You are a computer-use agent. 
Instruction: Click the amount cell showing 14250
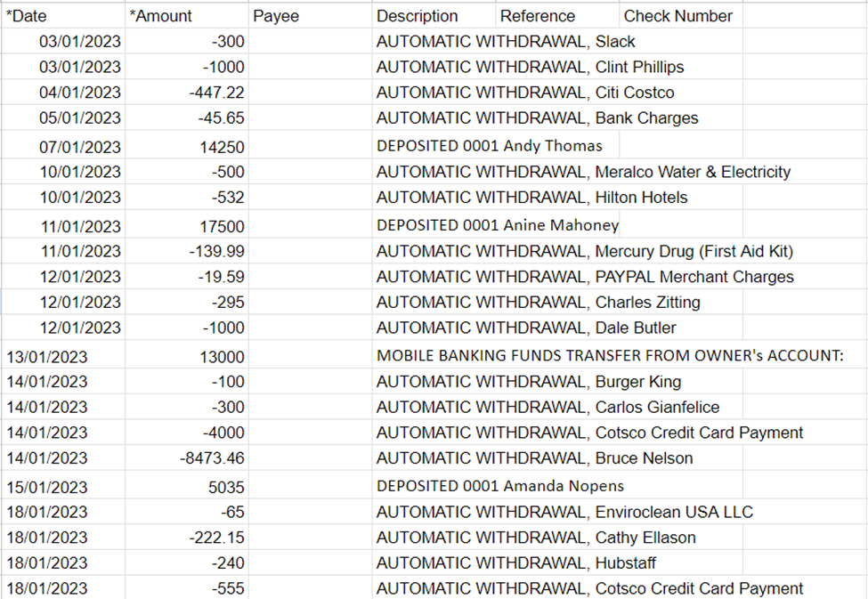point(186,147)
